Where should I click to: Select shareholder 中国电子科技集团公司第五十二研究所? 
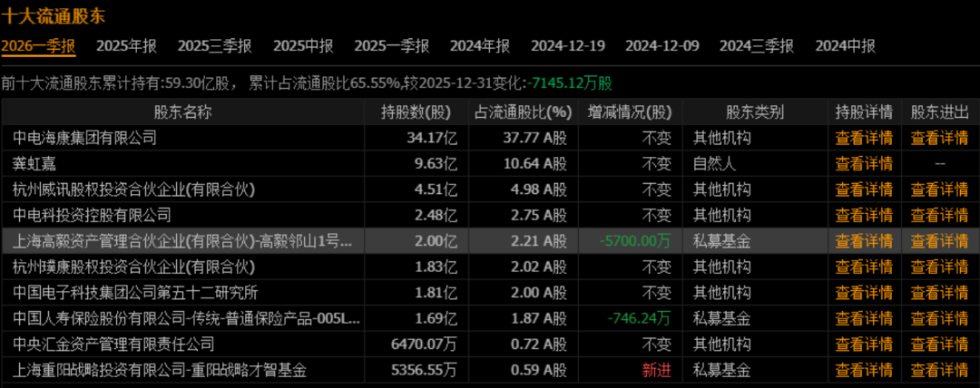[135, 293]
